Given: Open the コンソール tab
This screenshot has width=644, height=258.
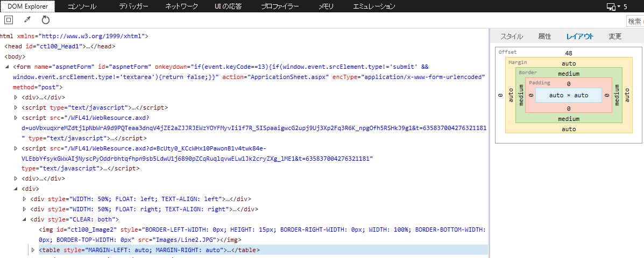Looking at the screenshot, I should [82, 6].
